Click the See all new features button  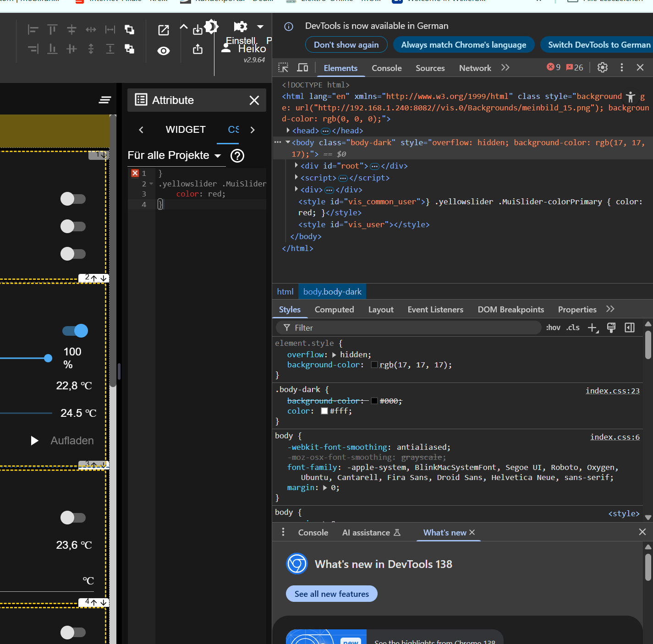332,594
